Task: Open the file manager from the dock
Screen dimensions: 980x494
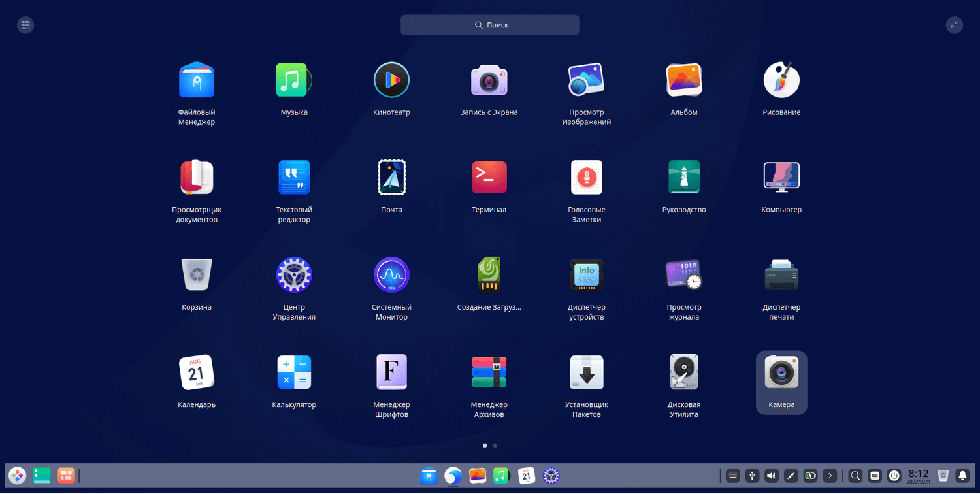Action: [429, 476]
